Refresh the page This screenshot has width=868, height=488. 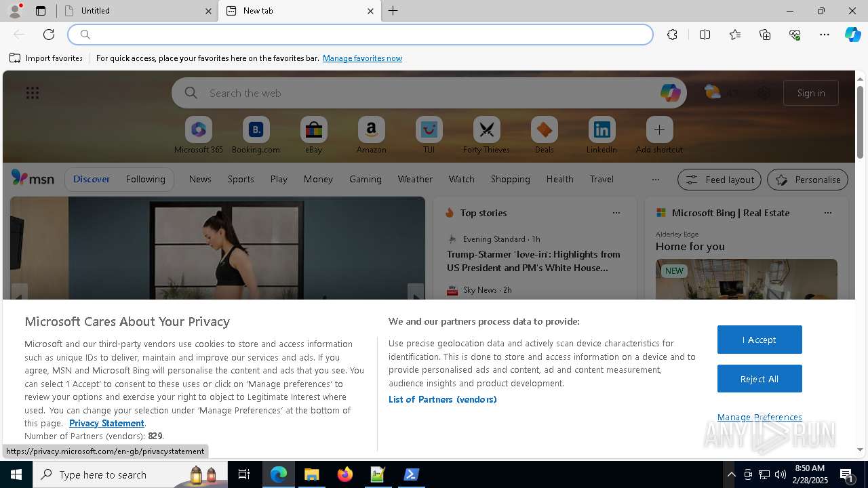[x=49, y=35]
